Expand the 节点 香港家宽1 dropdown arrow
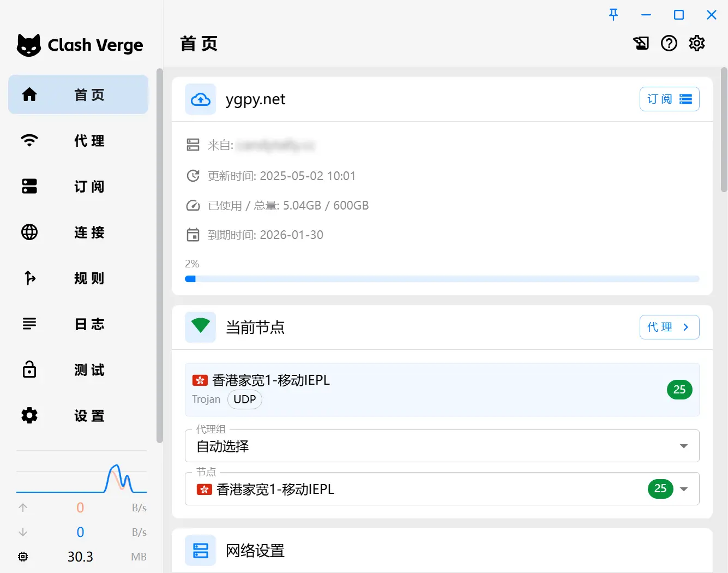The height and width of the screenshot is (573, 728). (x=684, y=489)
